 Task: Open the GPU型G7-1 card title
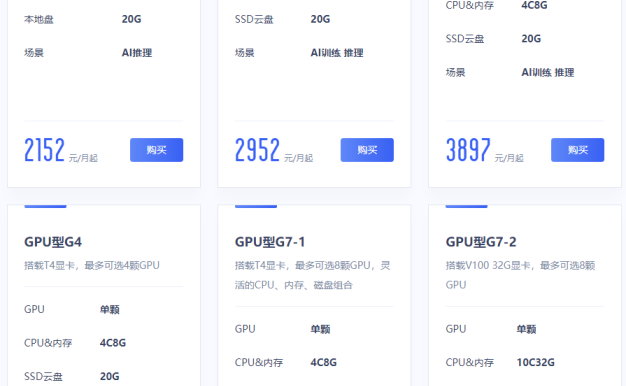click(270, 242)
